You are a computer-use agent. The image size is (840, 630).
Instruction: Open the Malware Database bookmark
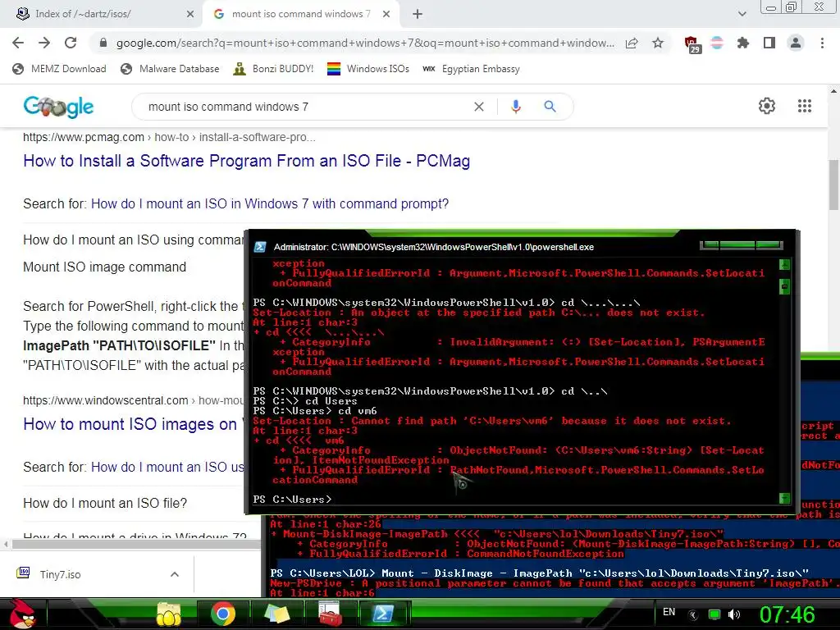pyautogui.click(x=171, y=69)
